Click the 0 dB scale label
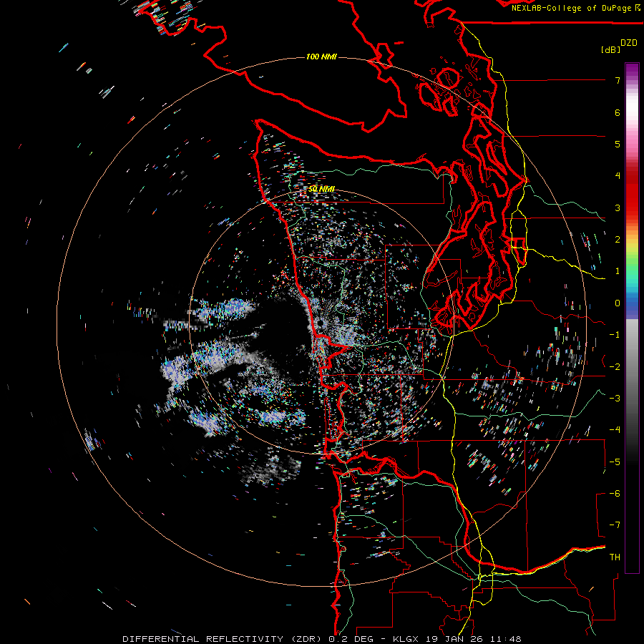The image size is (644, 644). click(x=618, y=303)
